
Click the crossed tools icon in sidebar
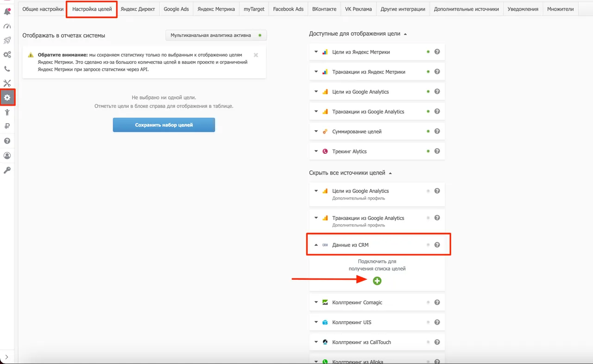(x=7, y=83)
